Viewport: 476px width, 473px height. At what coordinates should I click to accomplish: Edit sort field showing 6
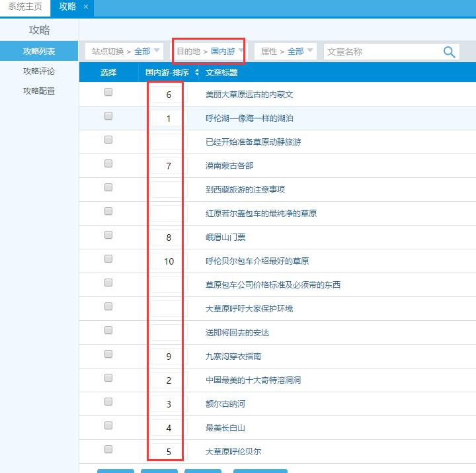(x=169, y=95)
